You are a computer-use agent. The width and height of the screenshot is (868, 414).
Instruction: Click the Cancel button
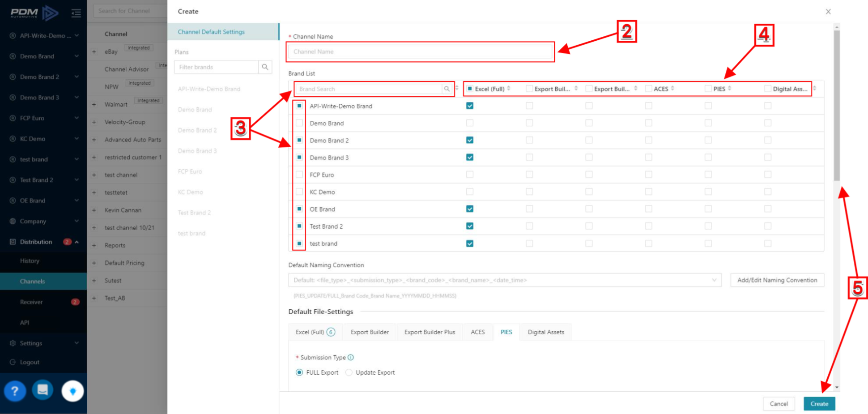pos(779,404)
